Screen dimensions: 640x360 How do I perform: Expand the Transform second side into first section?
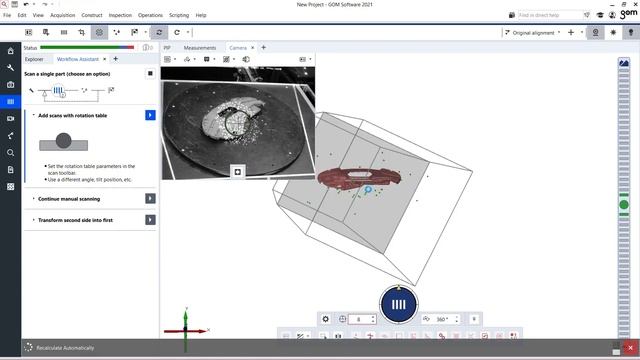click(x=33, y=220)
